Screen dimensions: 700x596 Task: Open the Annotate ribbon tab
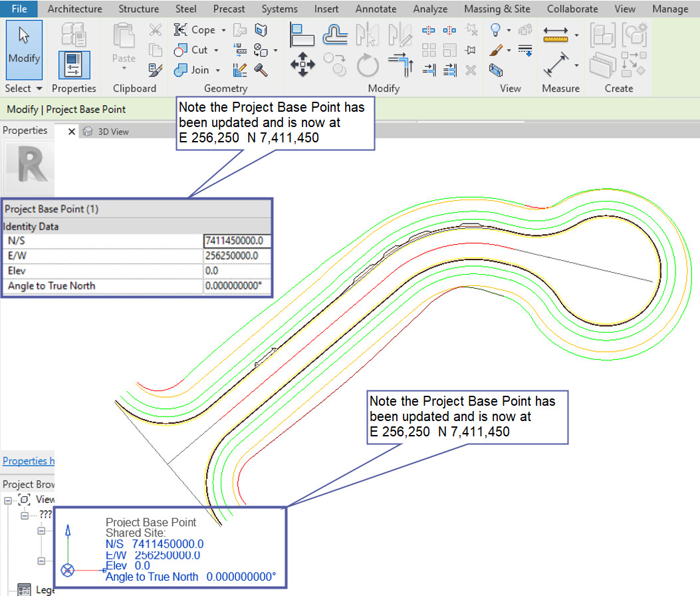376,9
